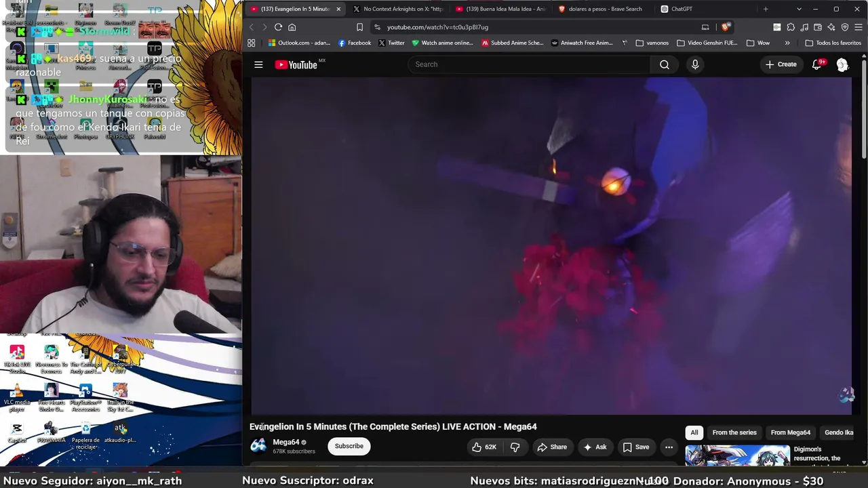Bookmark this page in Brave
The height and width of the screenshot is (488, 868).
[359, 27]
